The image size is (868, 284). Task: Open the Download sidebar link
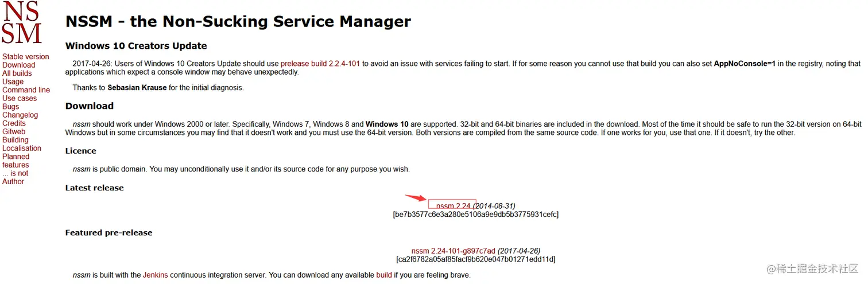click(x=19, y=65)
